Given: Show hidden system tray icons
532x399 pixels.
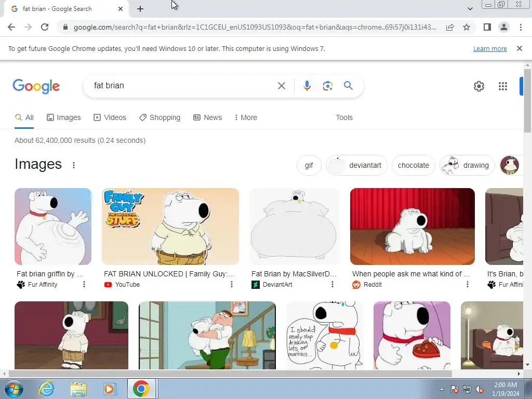Looking at the screenshot, I should click(x=442, y=389).
